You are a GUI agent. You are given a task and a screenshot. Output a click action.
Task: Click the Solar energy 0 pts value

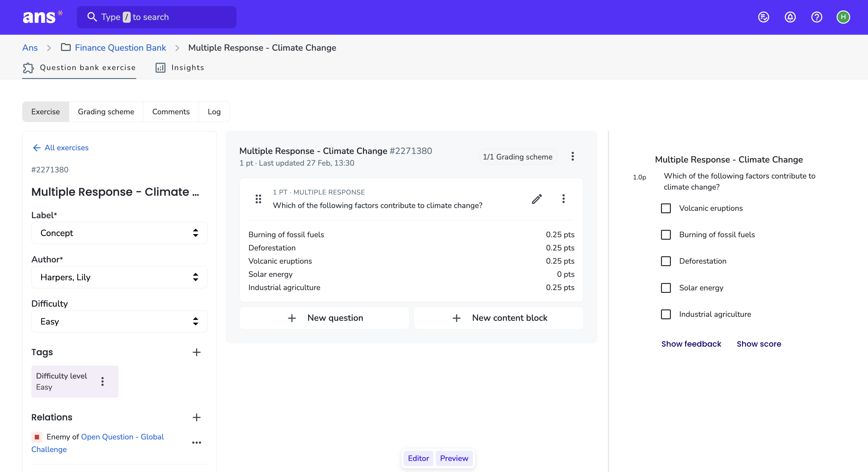coord(565,274)
